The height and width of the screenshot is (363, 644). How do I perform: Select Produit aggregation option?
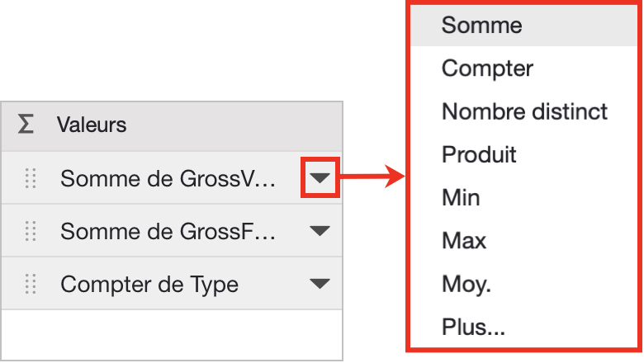[479, 154]
